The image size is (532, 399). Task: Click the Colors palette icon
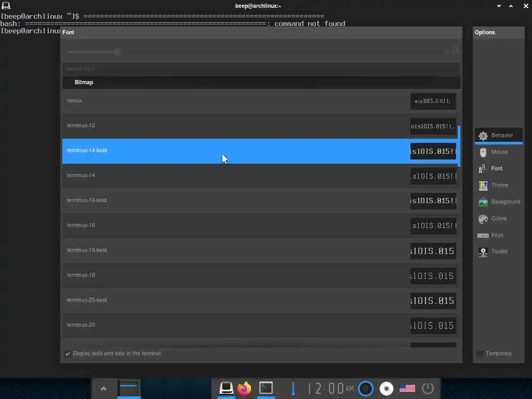click(483, 219)
